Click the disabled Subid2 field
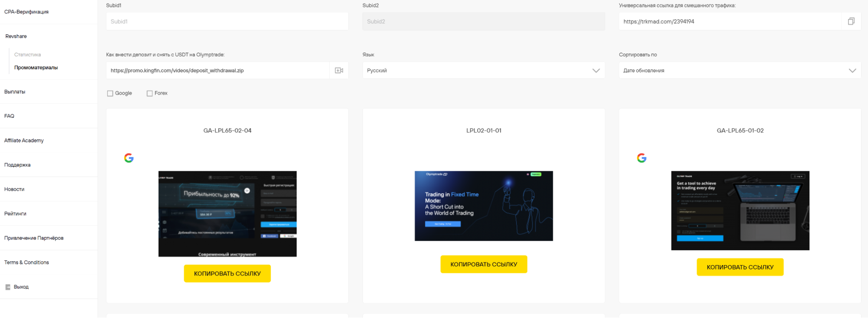 tap(484, 21)
